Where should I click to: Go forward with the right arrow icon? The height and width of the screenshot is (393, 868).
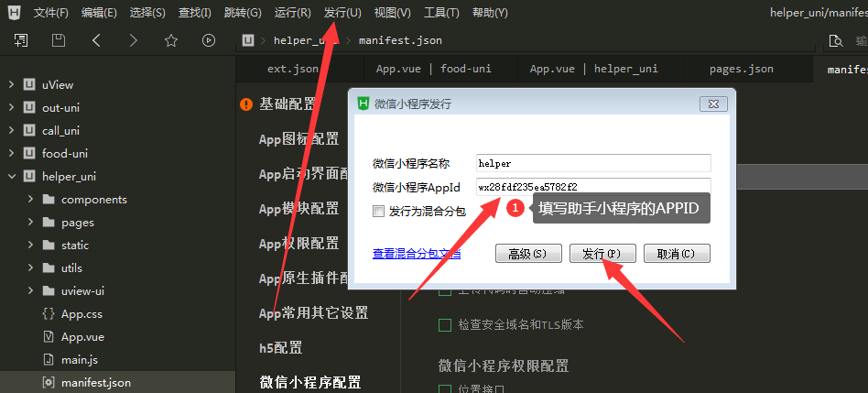coord(134,40)
